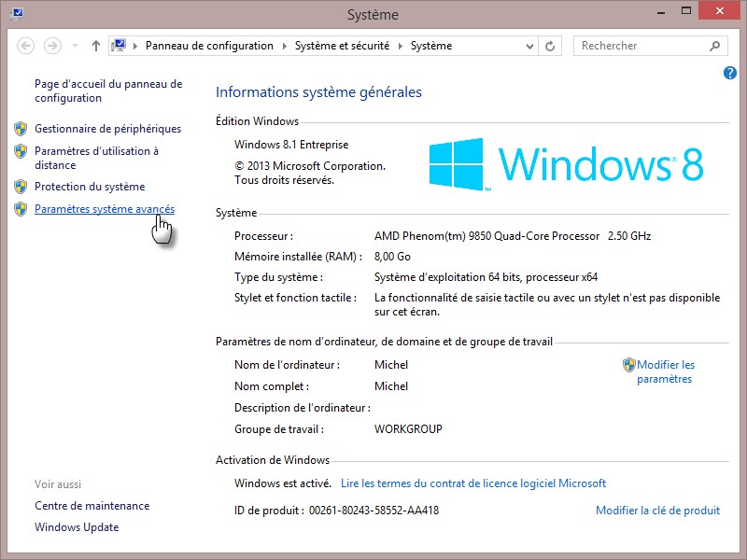Click shield icon next to Modifier les paramètres
This screenshot has height=560, width=747.
coord(628,365)
